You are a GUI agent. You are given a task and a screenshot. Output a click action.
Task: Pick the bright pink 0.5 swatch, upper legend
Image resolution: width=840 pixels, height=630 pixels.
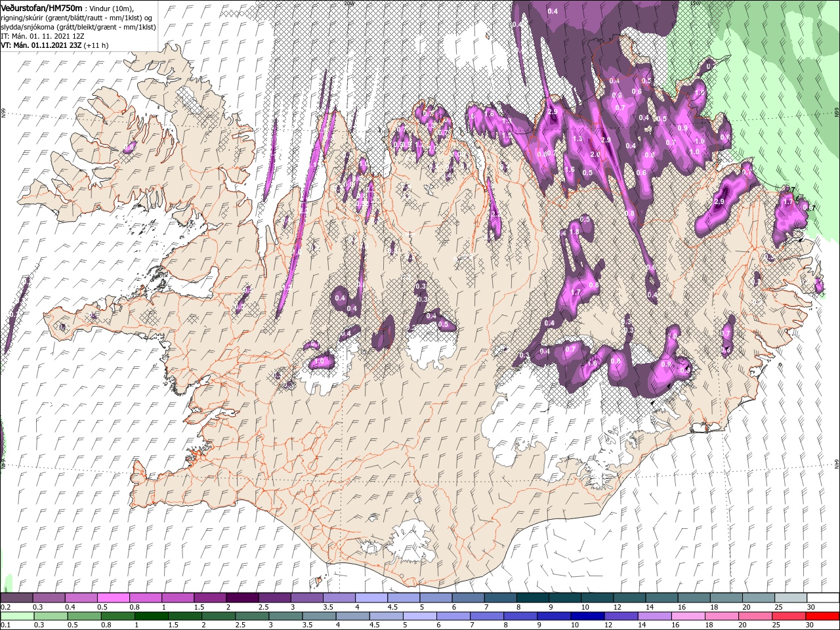tap(113, 598)
